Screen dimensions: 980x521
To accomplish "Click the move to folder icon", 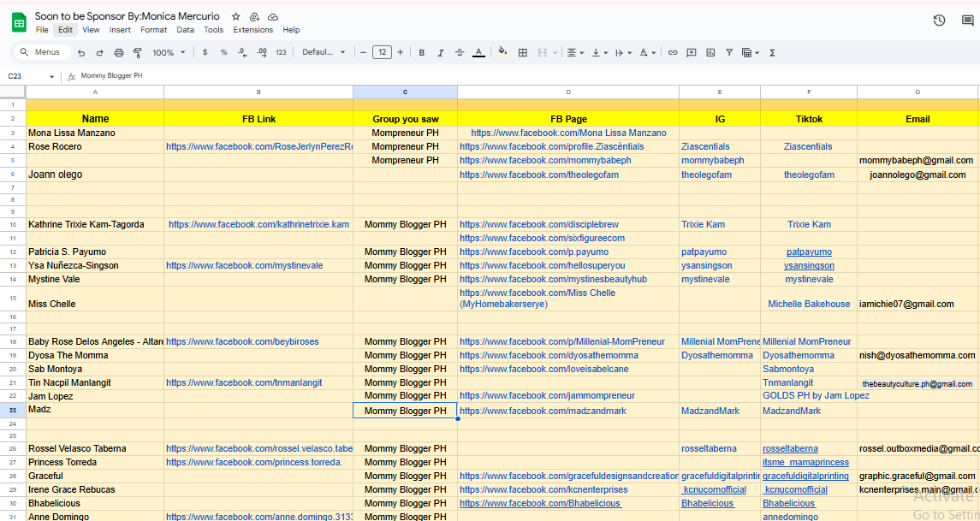I will pyautogui.click(x=254, y=17).
